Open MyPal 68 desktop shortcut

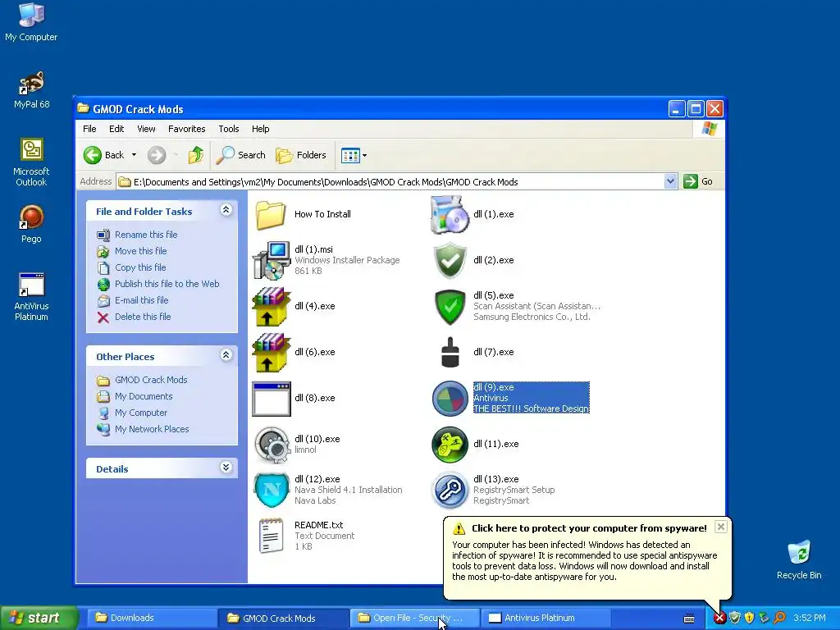click(31, 90)
